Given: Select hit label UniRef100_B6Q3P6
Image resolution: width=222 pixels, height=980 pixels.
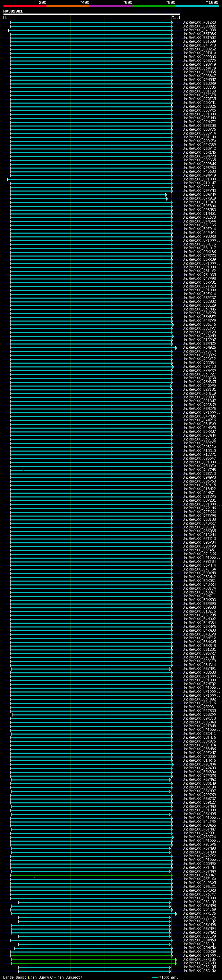Looking at the screenshot, I should [x=199, y=355].
